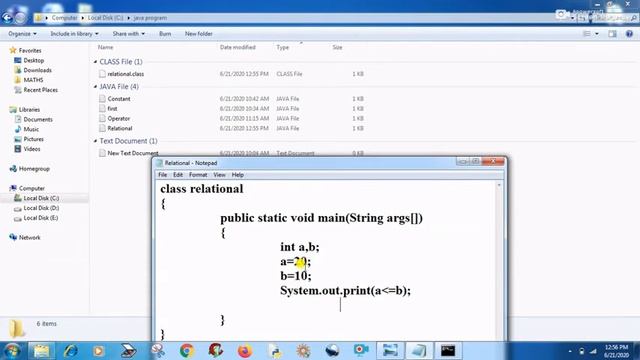640x360 pixels.
Task: Show hidden system tray icons arrow
Action: tap(570, 351)
